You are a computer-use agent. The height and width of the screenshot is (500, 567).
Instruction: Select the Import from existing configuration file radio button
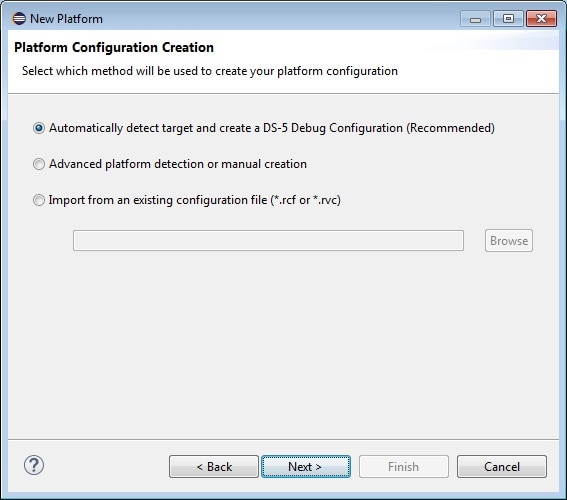pyautogui.click(x=39, y=200)
